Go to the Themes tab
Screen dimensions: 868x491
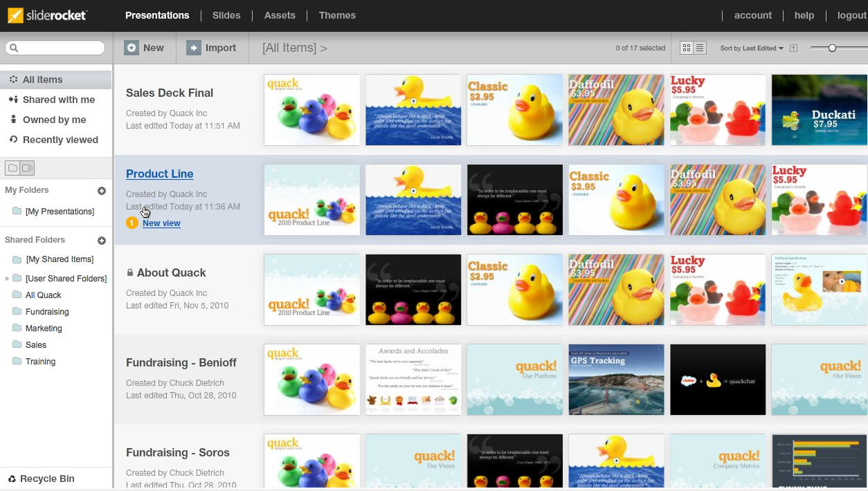[x=337, y=15]
